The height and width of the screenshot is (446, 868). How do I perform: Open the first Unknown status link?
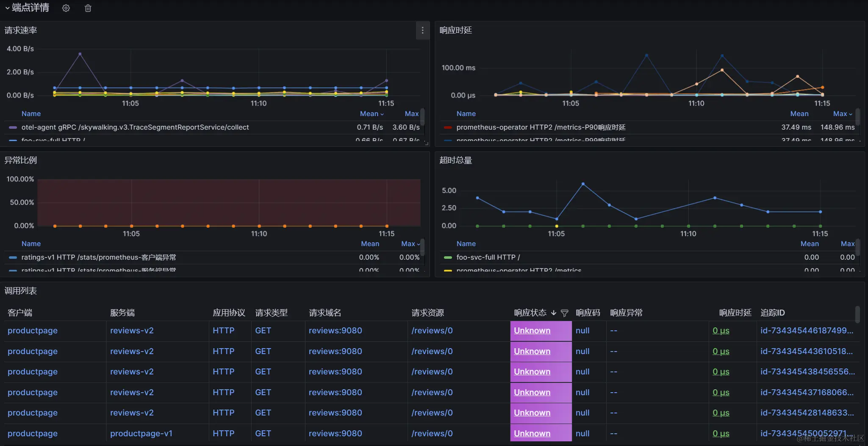click(x=532, y=330)
